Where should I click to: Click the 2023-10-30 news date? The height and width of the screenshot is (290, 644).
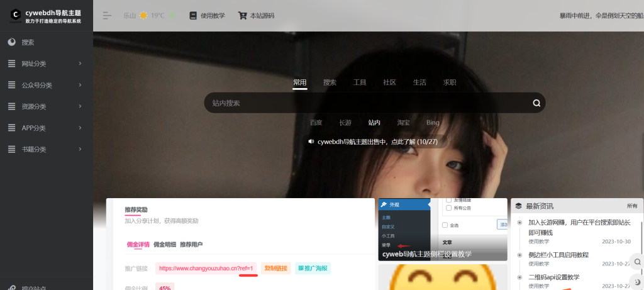click(x=616, y=241)
